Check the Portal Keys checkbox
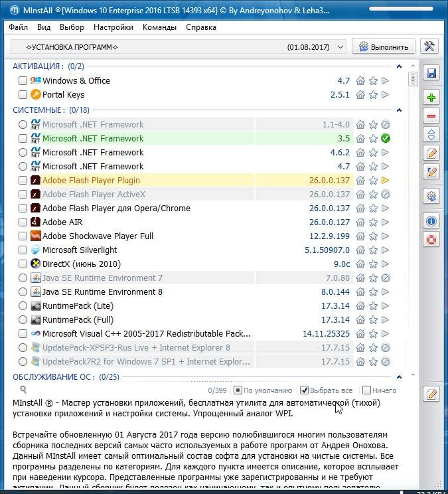This screenshot has height=494, width=448. [x=23, y=95]
